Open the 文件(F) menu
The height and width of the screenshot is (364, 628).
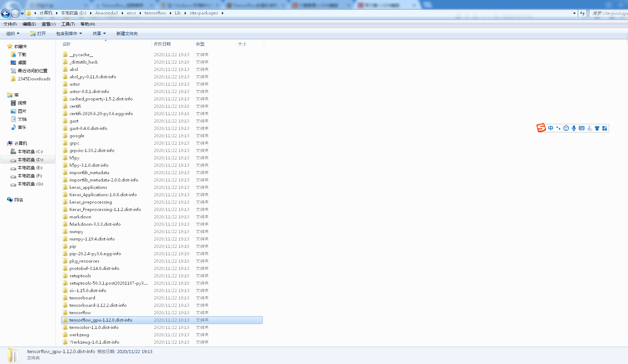10,24
